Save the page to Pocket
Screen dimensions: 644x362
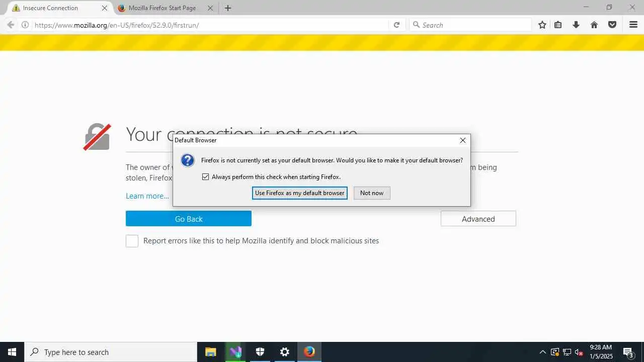tap(612, 25)
